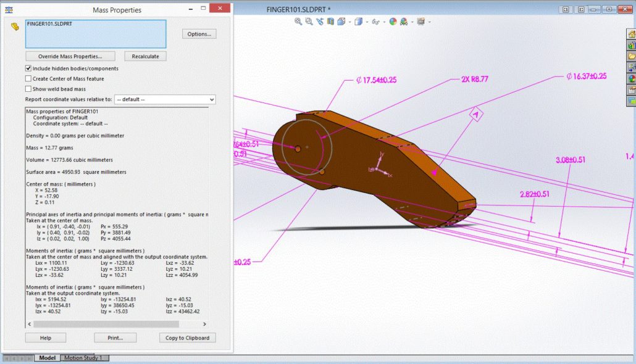Expand the Apply Scene dropdown arrow
636x364 pixels.
pos(412,22)
